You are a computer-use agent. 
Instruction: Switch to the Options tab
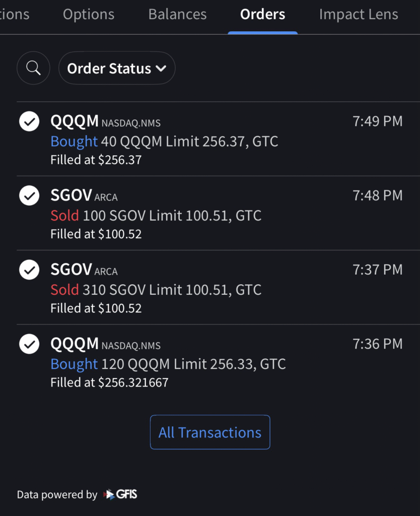tap(89, 15)
